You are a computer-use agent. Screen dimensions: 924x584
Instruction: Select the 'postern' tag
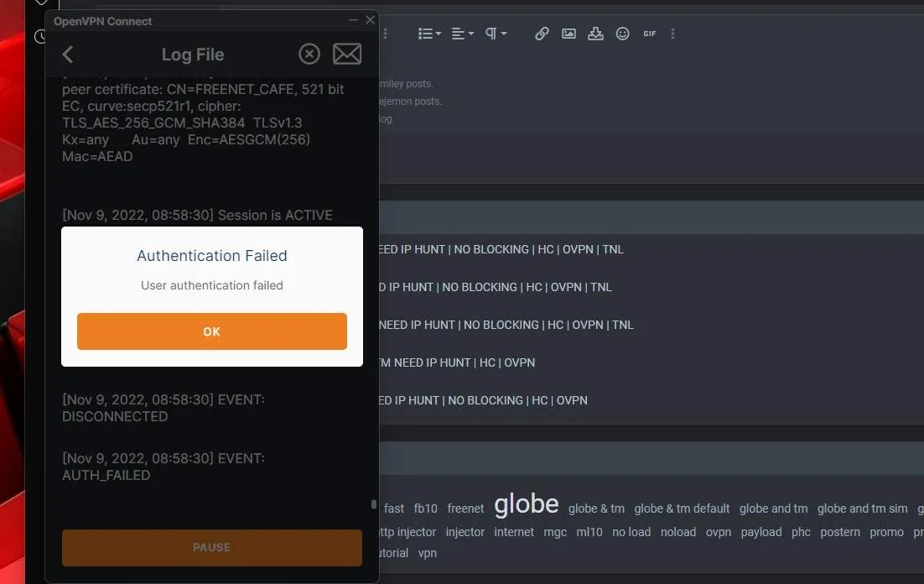click(x=840, y=532)
